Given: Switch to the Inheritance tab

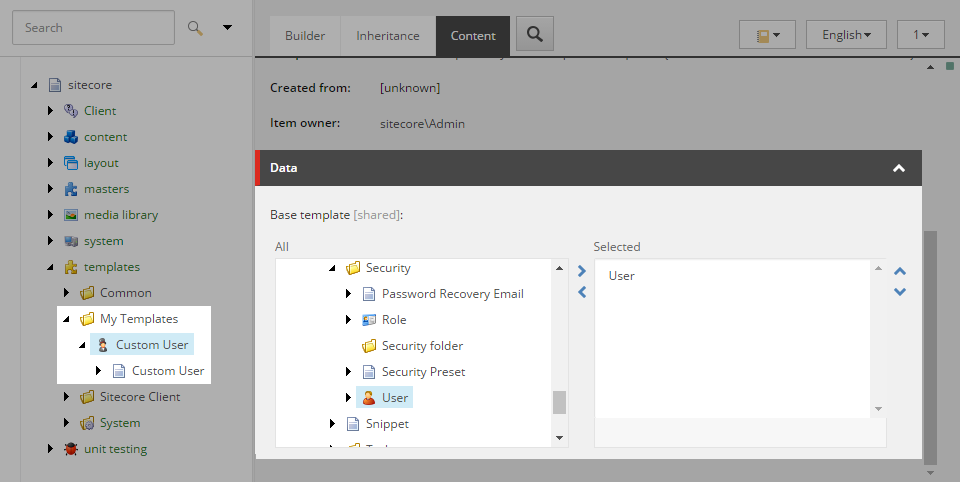Looking at the screenshot, I should pos(388,36).
